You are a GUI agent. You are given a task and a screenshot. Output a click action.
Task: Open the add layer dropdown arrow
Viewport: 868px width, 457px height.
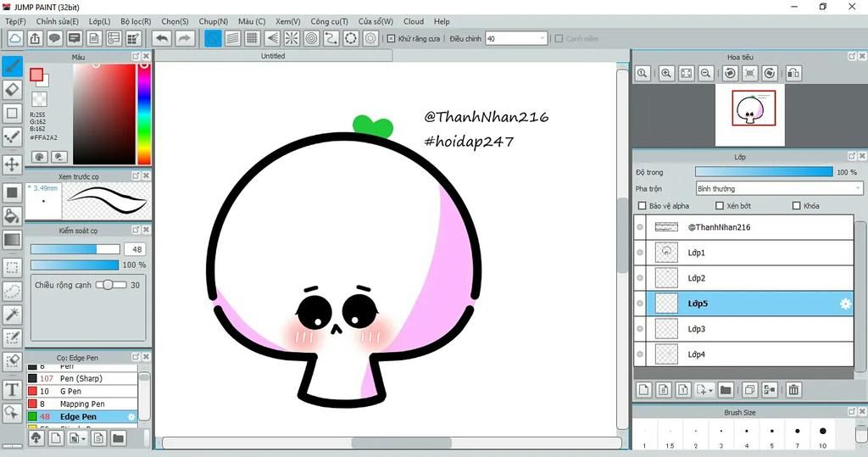(710, 390)
